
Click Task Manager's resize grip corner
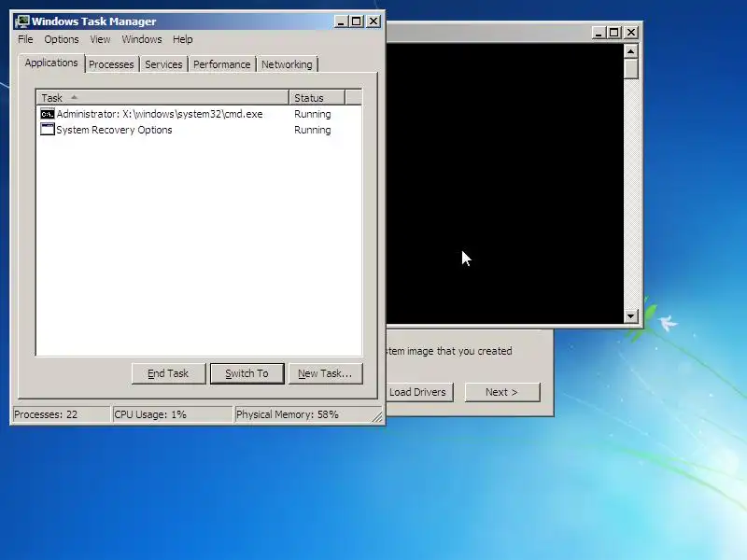tap(377, 417)
